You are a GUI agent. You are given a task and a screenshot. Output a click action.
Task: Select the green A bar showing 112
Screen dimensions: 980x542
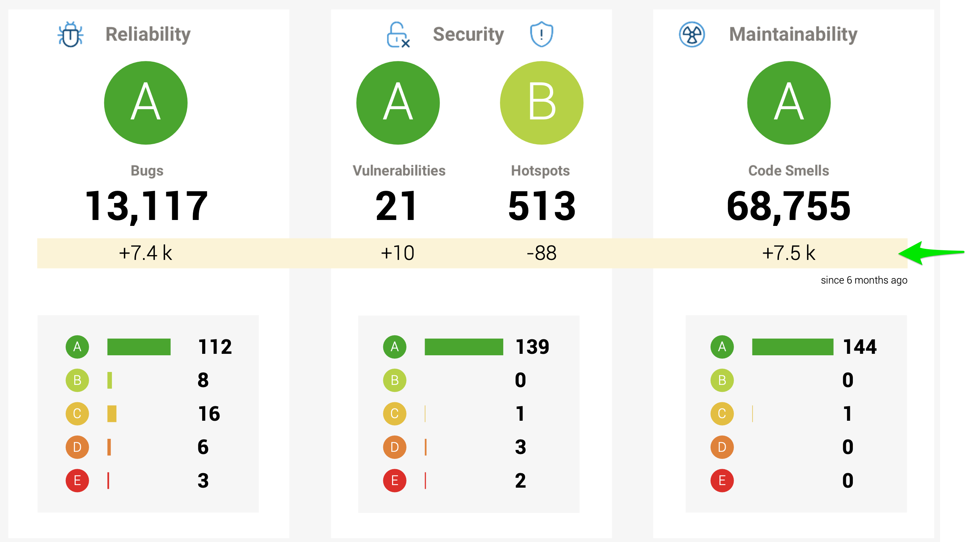point(139,347)
